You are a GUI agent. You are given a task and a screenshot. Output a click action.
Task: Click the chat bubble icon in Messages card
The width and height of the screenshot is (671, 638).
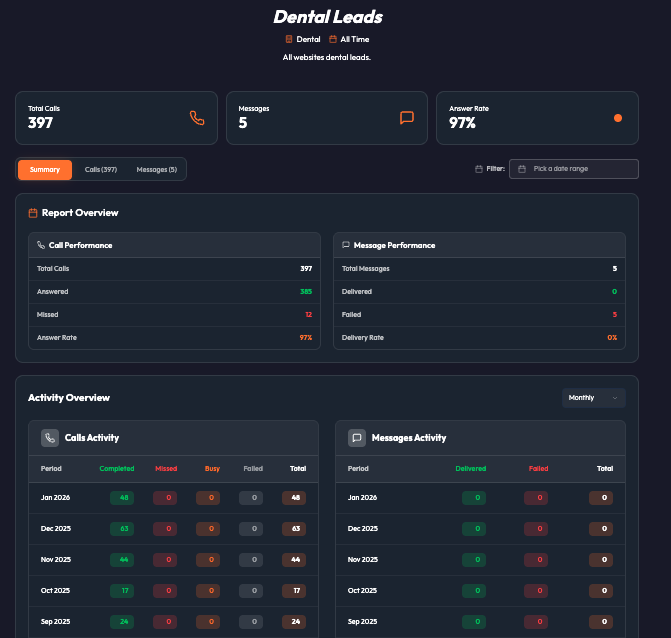click(x=407, y=117)
